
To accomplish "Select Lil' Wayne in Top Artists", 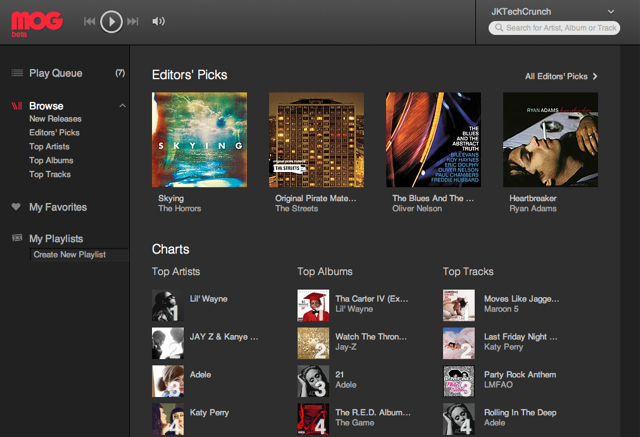I will tap(209, 299).
